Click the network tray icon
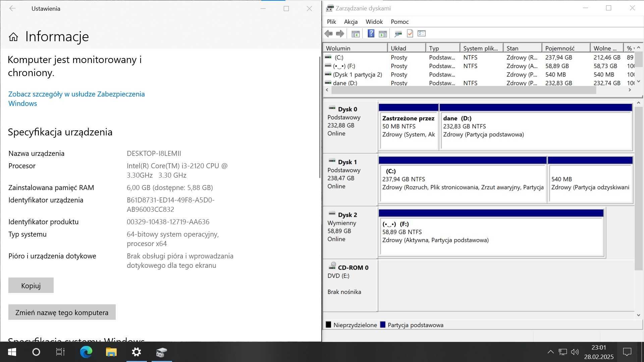644x362 pixels. point(563,352)
